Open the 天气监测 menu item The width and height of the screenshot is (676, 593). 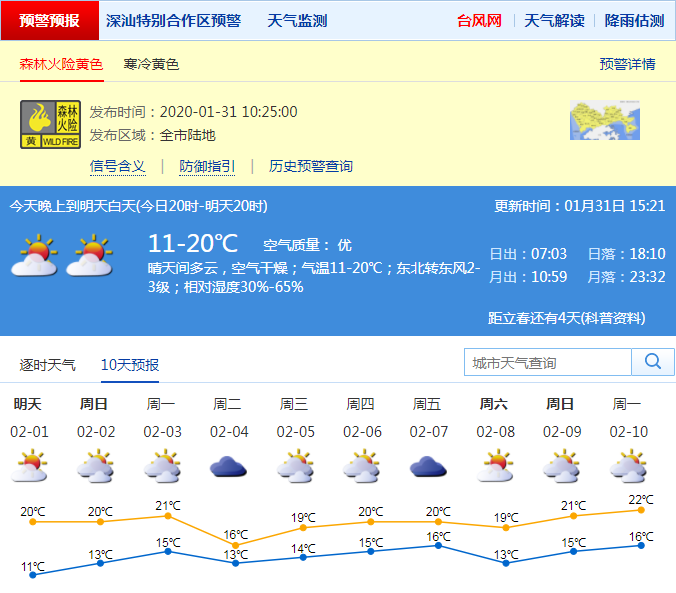297,20
